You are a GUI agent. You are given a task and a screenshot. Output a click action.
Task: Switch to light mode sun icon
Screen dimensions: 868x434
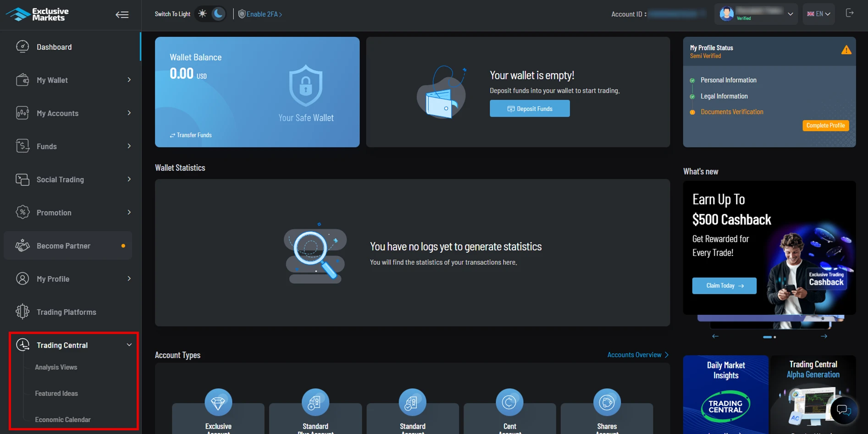click(202, 14)
